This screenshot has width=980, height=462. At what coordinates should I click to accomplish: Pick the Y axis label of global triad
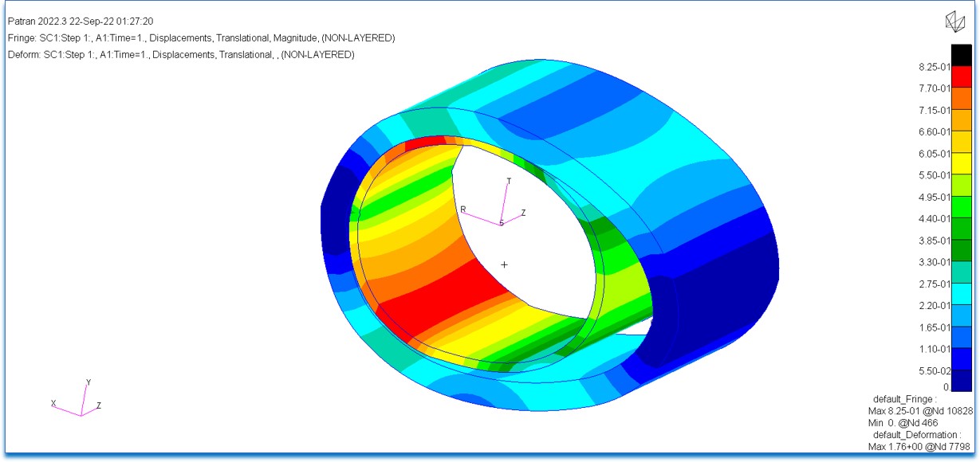(88, 382)
